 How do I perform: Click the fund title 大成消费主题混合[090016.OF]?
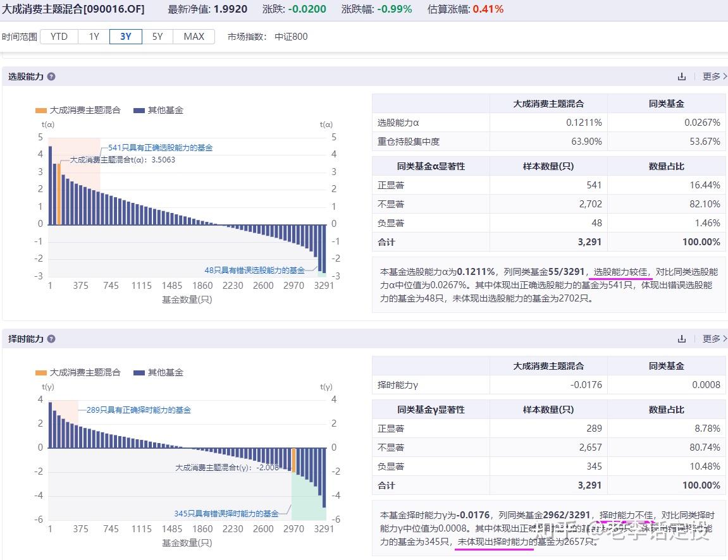(73, 9)
